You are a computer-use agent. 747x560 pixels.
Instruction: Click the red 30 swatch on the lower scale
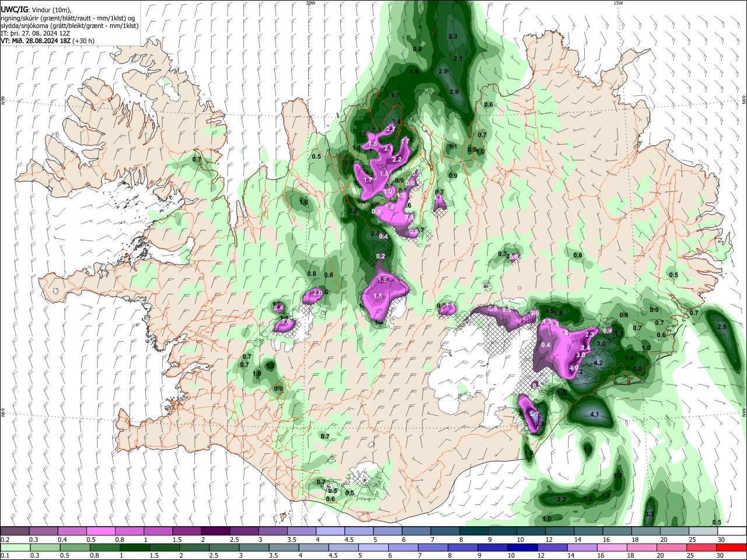coord(732,547)
